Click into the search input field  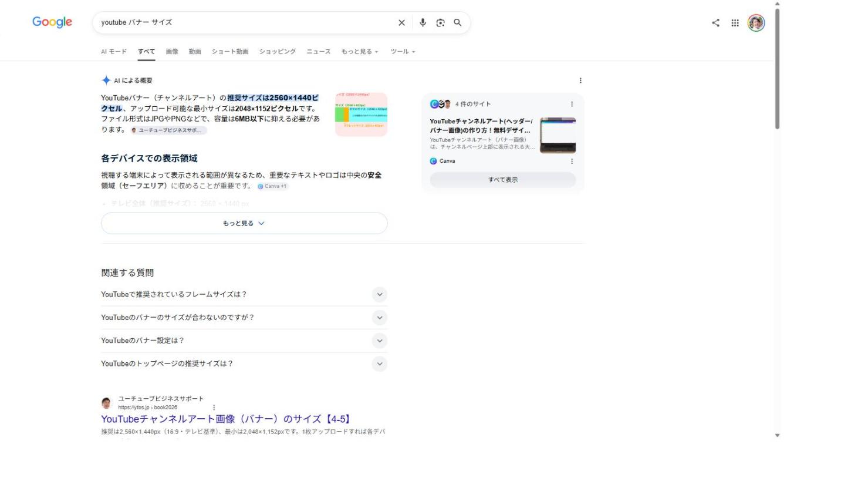coord(246,23)
